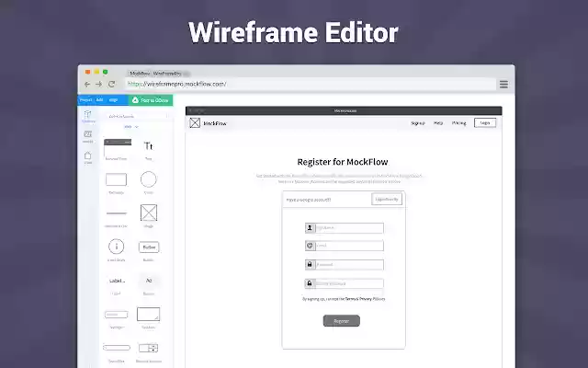Select the Button component in palette
This screenshot has width=588, height=368.
149,250
